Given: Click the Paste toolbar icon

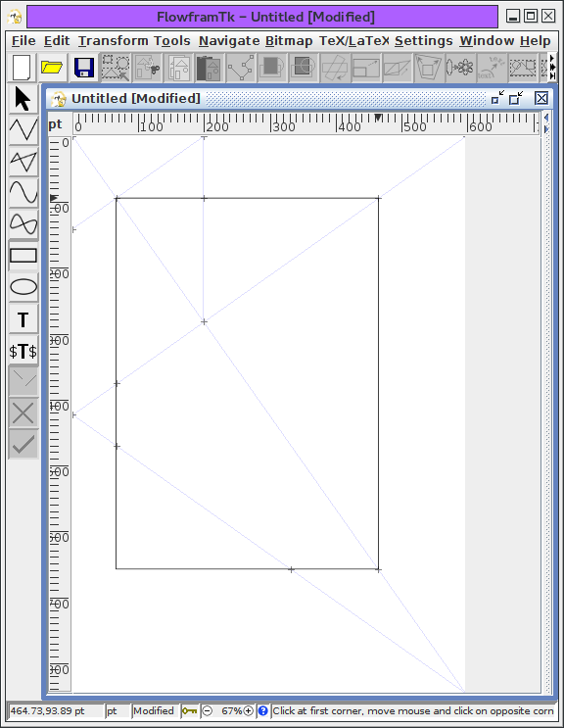Looking at the screenshot, I should tap(210, 68).
